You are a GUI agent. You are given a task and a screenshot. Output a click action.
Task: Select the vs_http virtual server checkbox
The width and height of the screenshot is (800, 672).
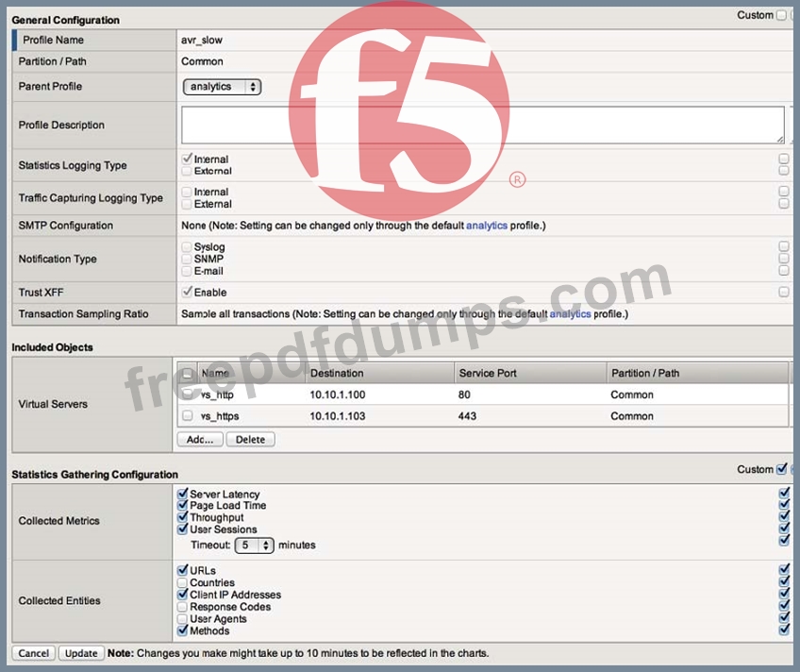pyautogui.click(x=188, y=395)
